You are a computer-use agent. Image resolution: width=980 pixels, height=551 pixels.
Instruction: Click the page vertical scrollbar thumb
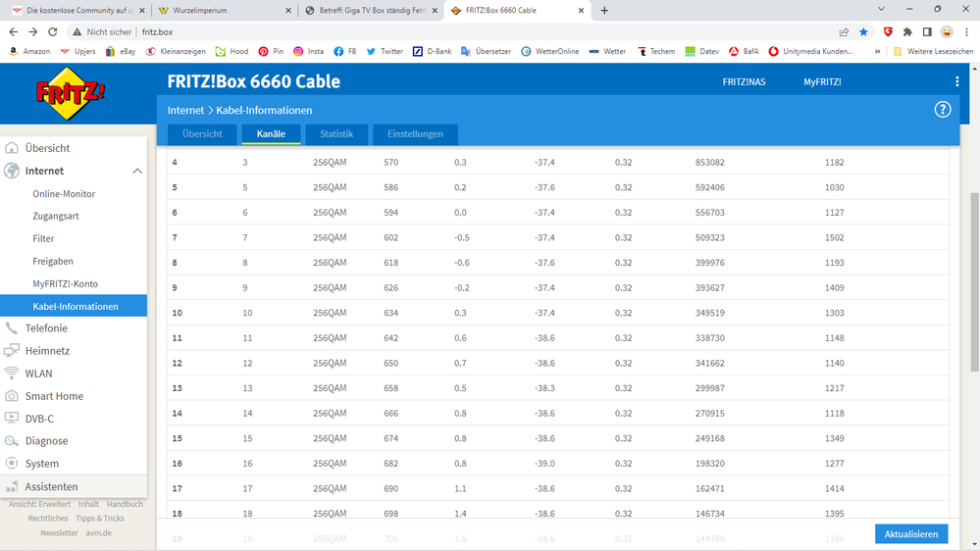[974, 282]
